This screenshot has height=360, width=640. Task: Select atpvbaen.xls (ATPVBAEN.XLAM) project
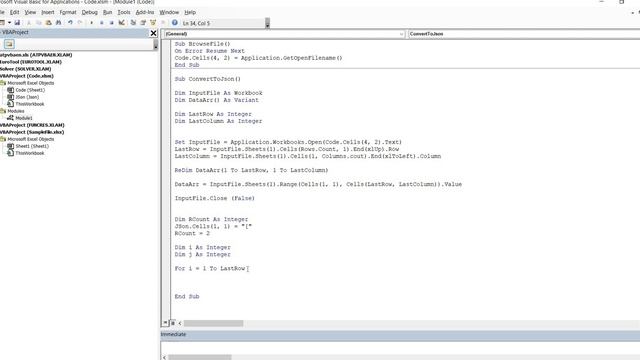36,55
